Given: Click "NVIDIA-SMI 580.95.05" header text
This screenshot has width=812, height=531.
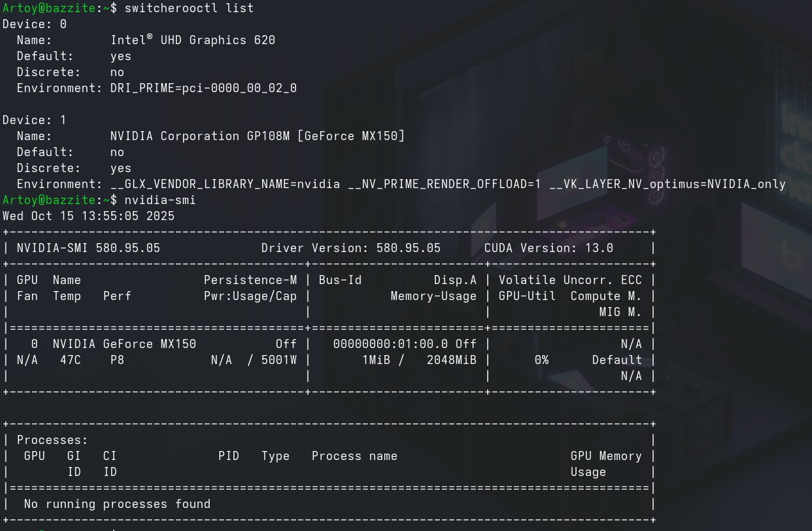Looking at the screenshot, I should tap(88, 248).
